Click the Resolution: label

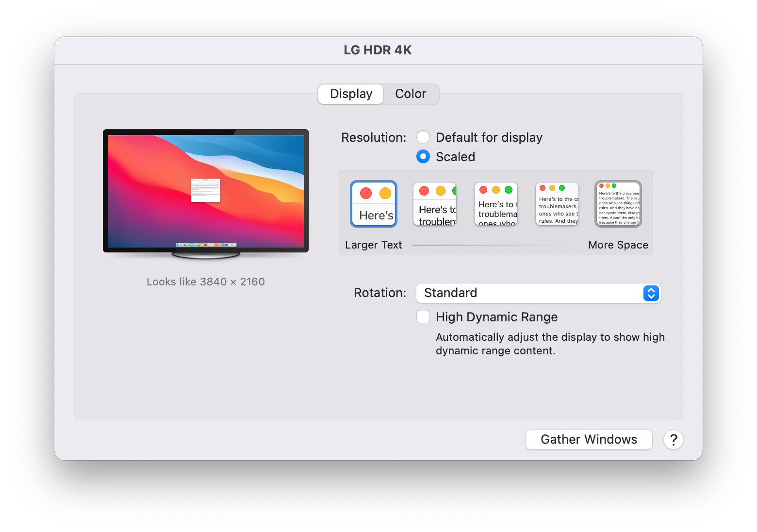pos(374,137)
